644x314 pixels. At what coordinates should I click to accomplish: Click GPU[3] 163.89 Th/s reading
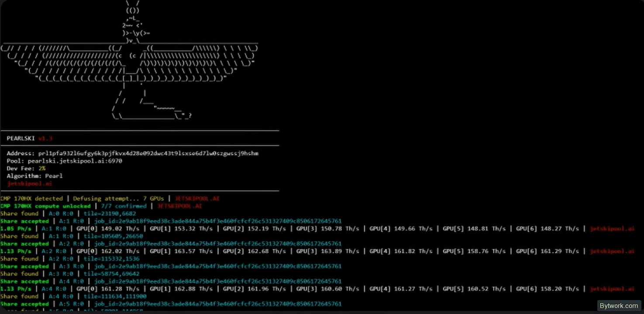[x=328, y=251]
